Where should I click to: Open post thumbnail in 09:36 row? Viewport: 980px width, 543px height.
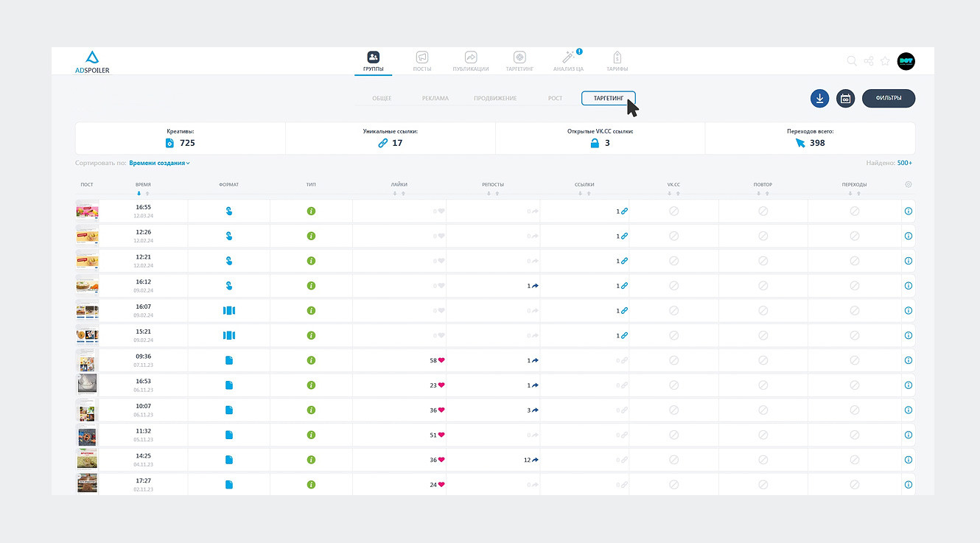[87, 360]
